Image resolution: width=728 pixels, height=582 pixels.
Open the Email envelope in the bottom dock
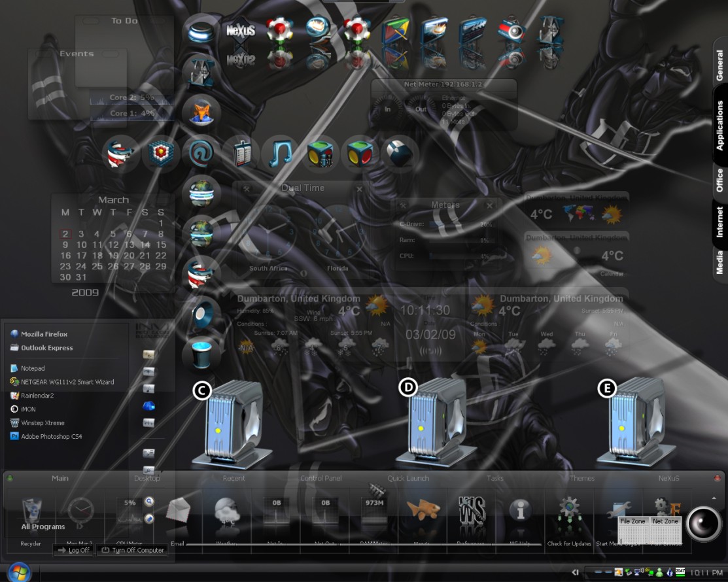click(179, 511)
